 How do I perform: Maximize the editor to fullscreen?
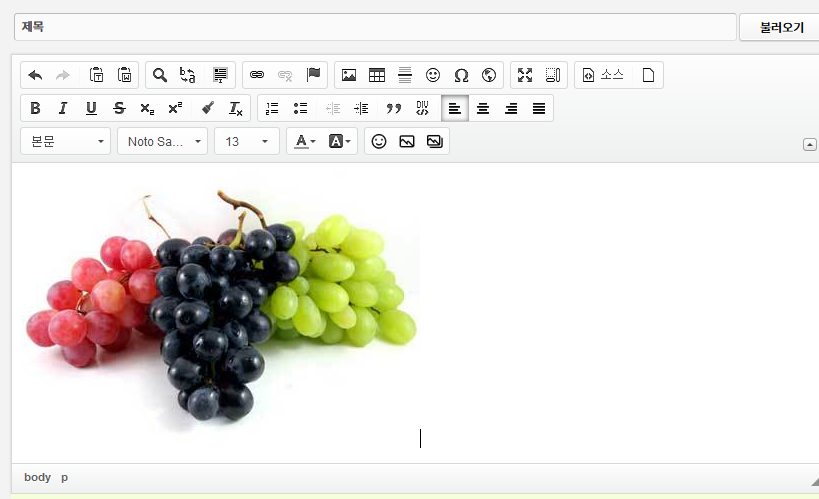tap(525, 75)
